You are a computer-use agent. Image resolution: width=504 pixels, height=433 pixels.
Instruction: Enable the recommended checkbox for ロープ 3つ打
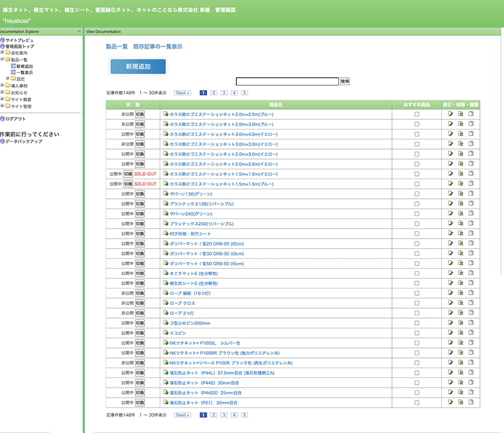pos(416,313)
